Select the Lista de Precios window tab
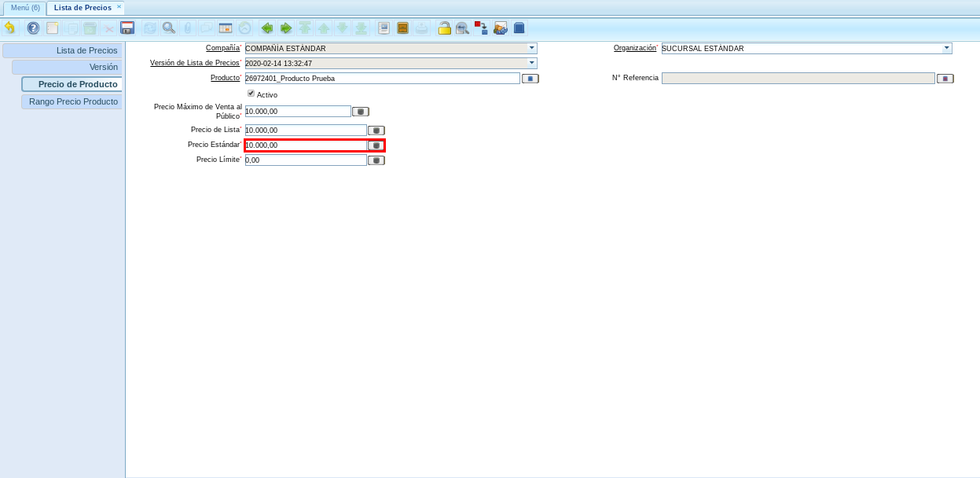Image resolution: width=980 pixels, height=478 pixels. 82,8
